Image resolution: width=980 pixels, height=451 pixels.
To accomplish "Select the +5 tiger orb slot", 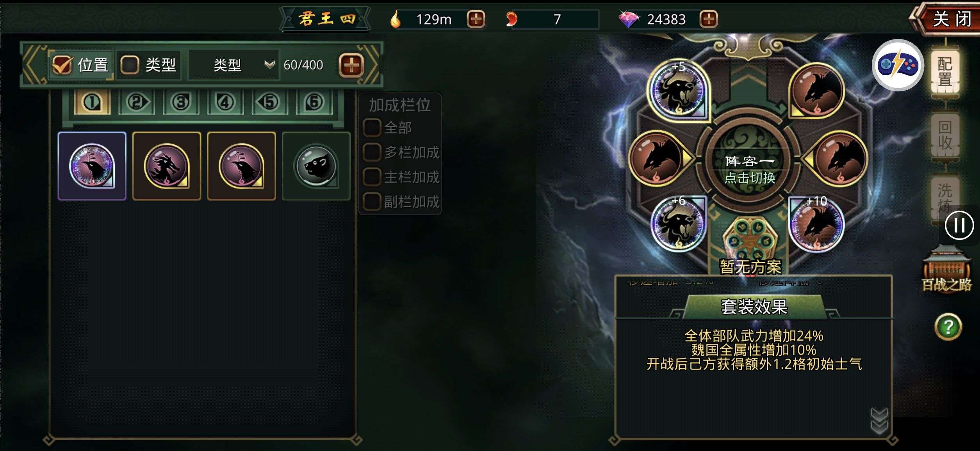I will (678, 90).
